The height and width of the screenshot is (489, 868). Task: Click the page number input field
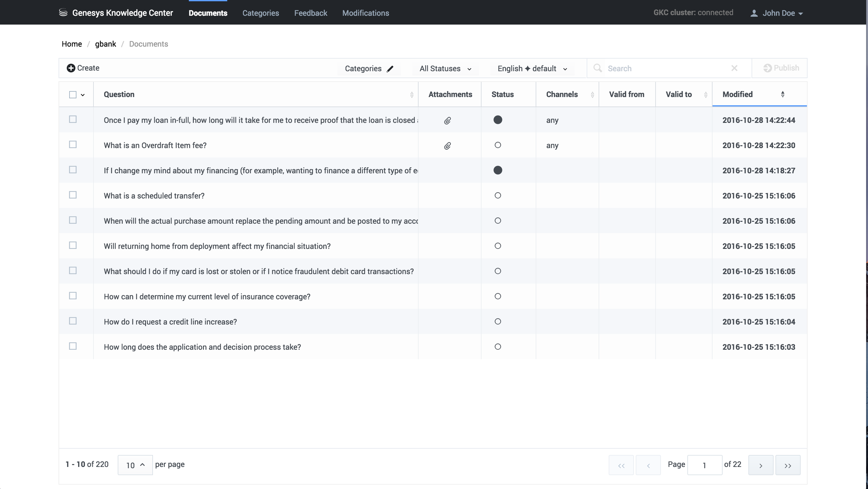click(x=704, y=465)
